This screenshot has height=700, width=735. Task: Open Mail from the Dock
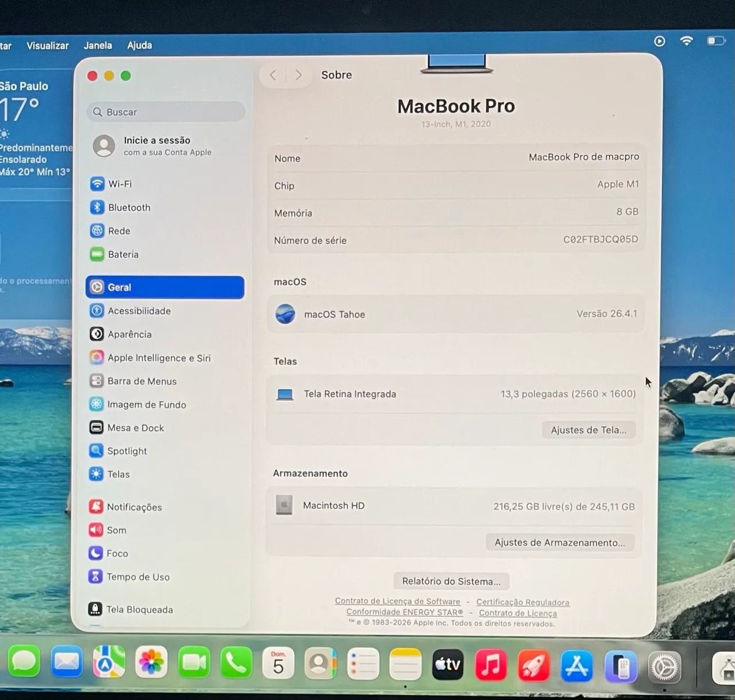tap(67, 662)
